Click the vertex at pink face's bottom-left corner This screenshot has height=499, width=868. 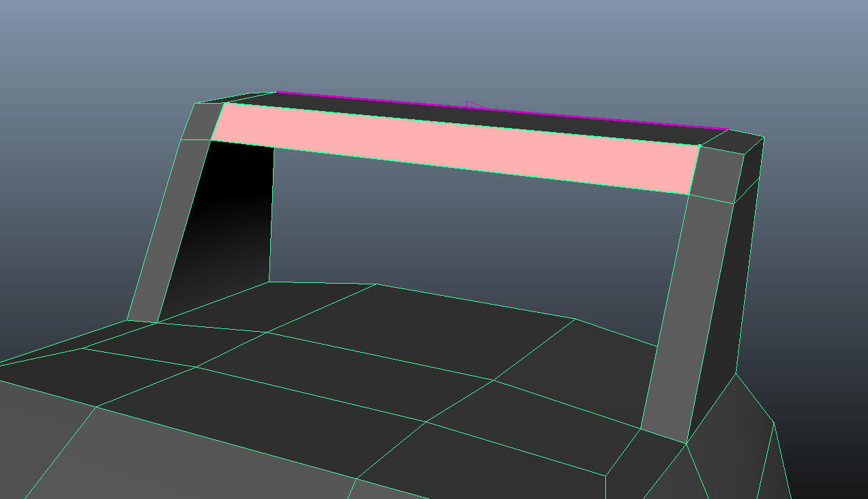click(x=211, y=140)
